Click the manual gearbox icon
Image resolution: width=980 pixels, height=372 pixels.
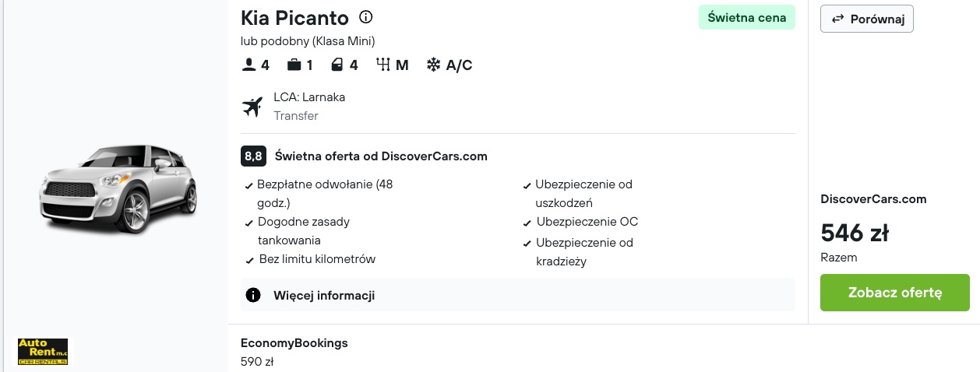(x=383, y=65)
